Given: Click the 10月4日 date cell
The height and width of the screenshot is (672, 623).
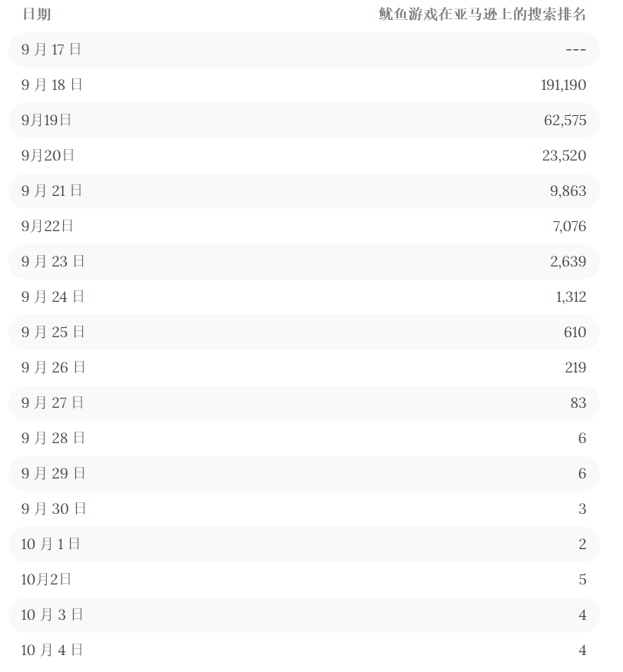Looking at the screenshot, I should (x=52, y=650).
